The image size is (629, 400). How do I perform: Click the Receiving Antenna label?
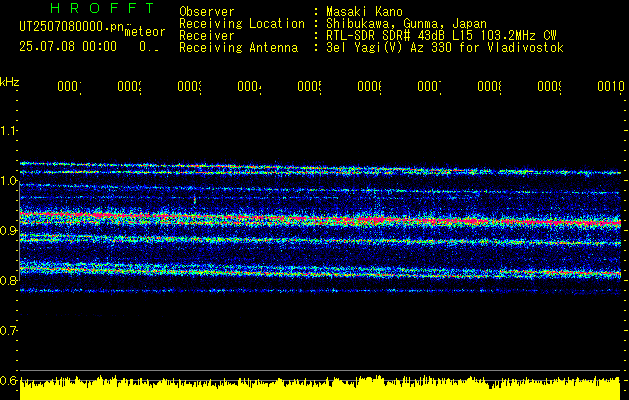click(x=239, y=48)
